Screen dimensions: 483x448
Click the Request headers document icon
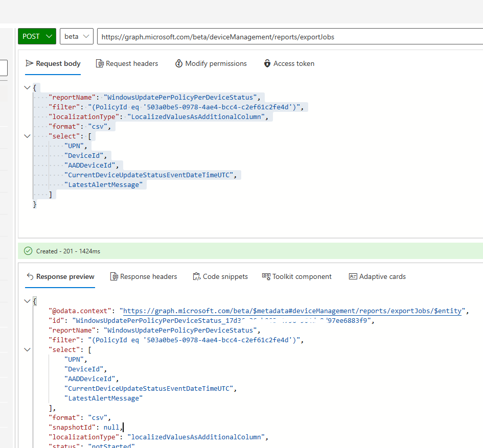100,64
